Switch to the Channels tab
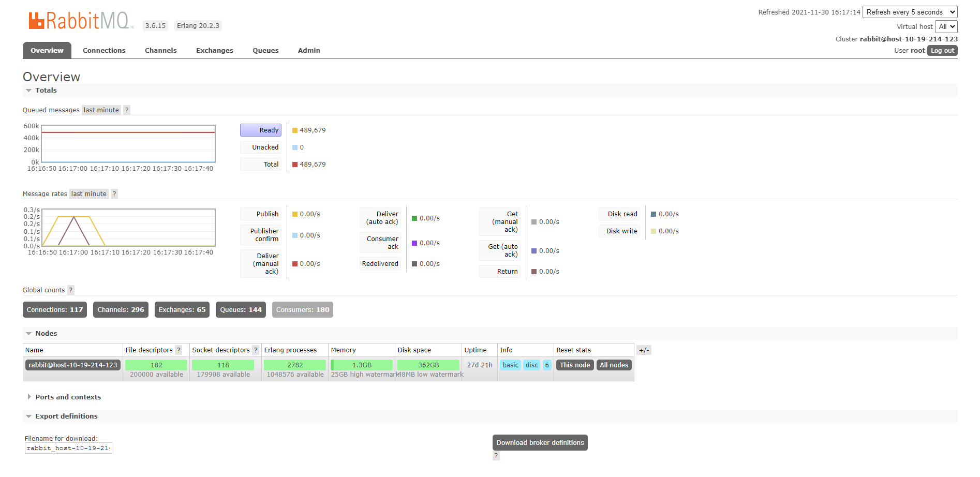This screenshot has width=980, height=477. click(161, 50)
